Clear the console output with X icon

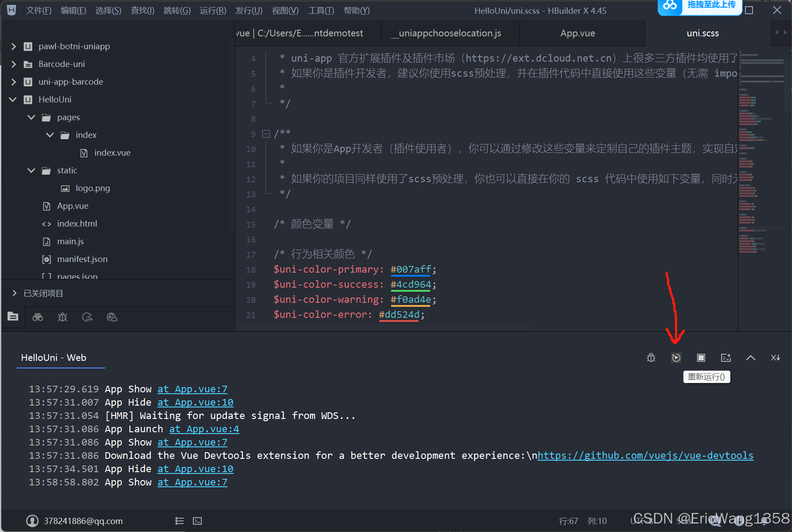(775, 358)
